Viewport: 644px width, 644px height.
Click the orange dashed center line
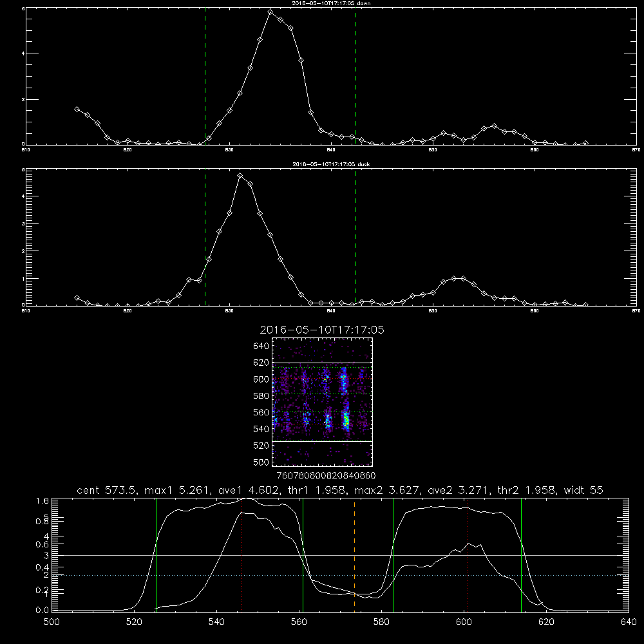tap(354, 555)
